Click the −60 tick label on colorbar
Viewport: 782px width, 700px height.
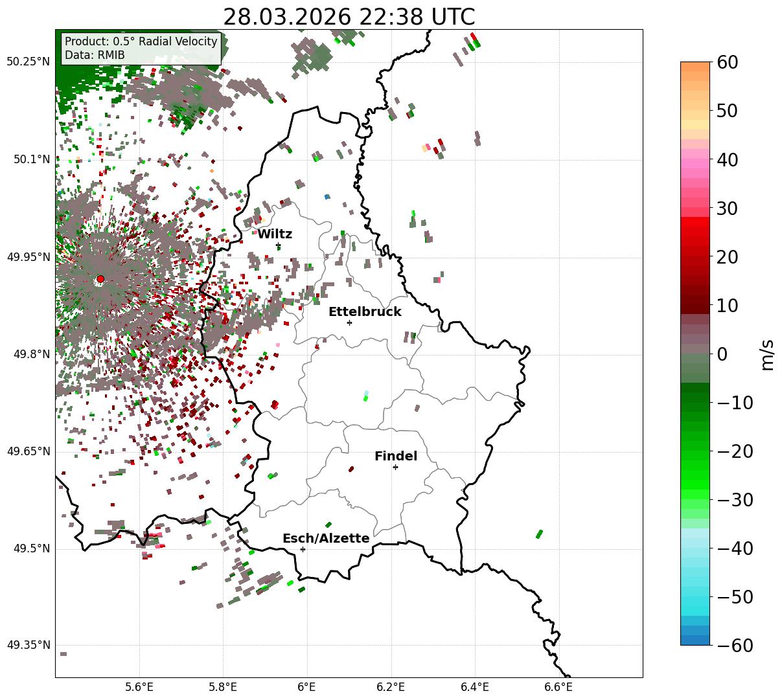(x=735, y=646)
